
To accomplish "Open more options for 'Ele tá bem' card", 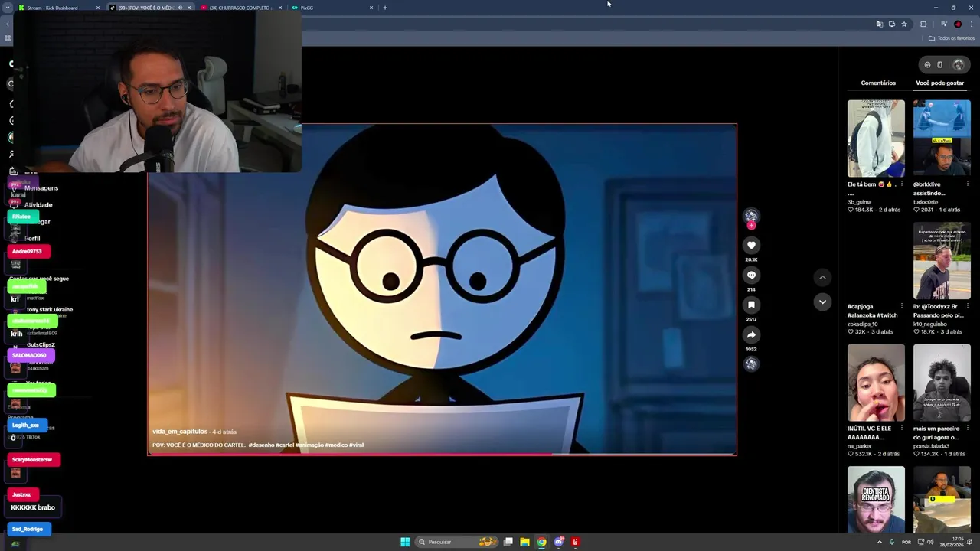I will coord(901,184).
